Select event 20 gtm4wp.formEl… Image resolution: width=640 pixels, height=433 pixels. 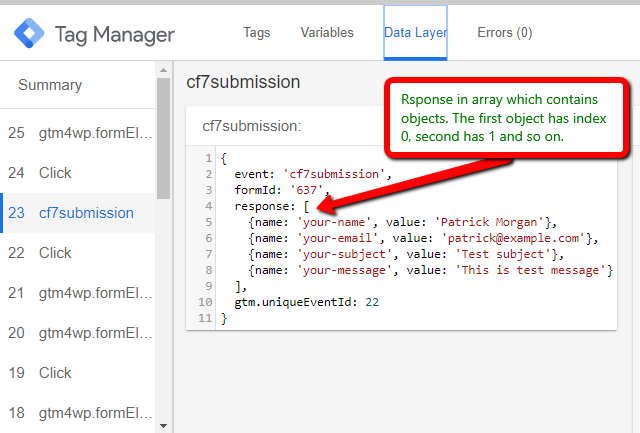coord(78,333)
